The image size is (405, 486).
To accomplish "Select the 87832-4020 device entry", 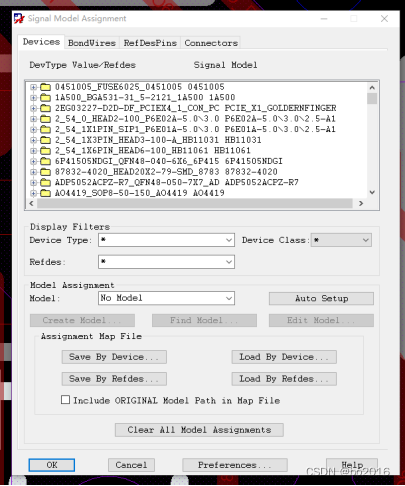I will pyautogui.click(x=166, y=172).
